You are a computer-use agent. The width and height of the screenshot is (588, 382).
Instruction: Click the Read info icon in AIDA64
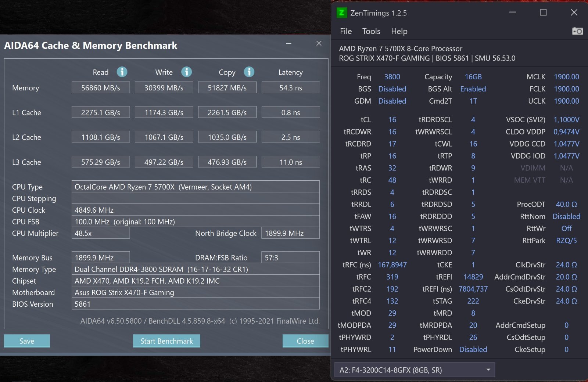(x=122, y=72)
